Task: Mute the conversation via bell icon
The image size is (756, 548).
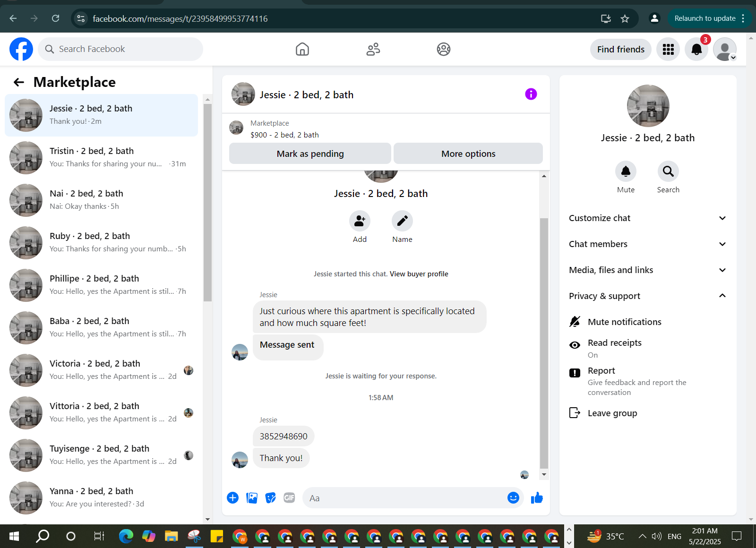Action: tap(626, 171)
